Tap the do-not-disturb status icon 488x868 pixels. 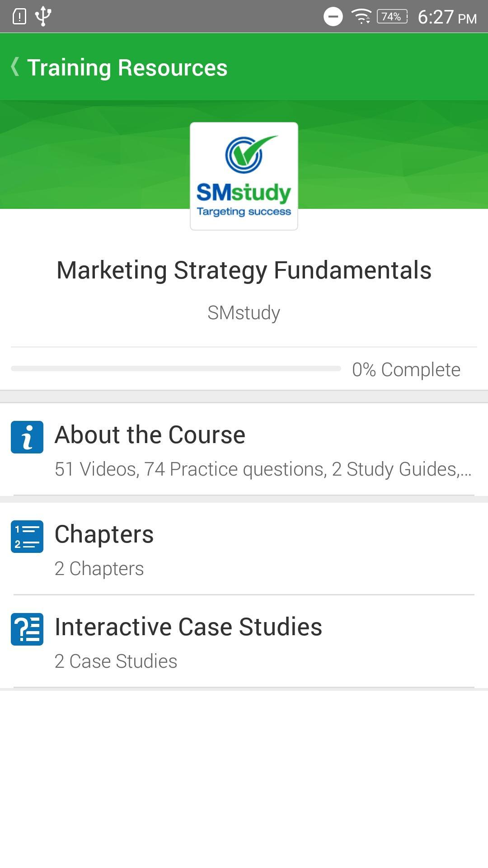[333, 17]
